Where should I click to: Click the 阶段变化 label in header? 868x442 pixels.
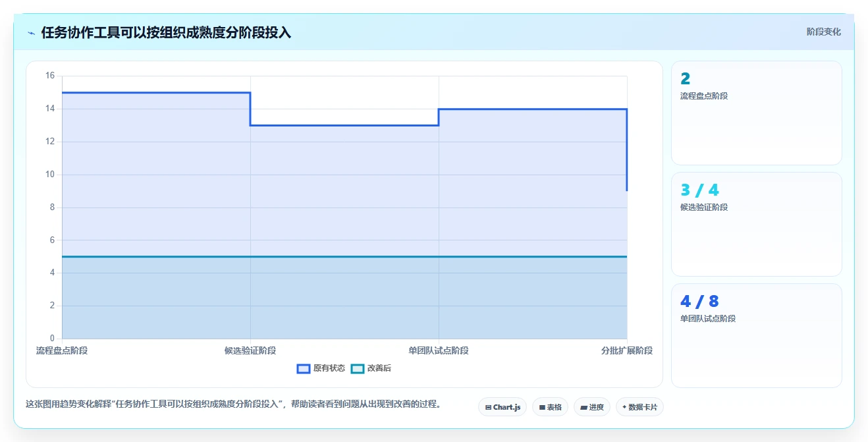pyautogui.click(x=824, y=32)
